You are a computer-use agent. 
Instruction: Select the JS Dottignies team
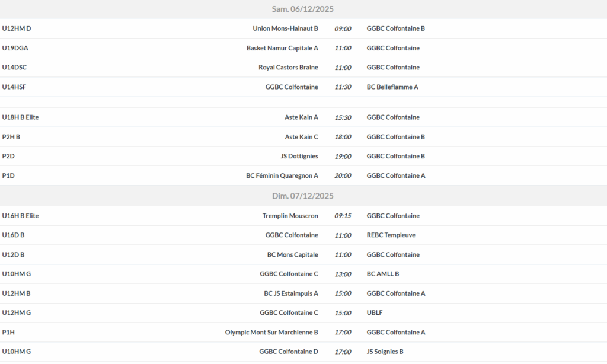299,157
